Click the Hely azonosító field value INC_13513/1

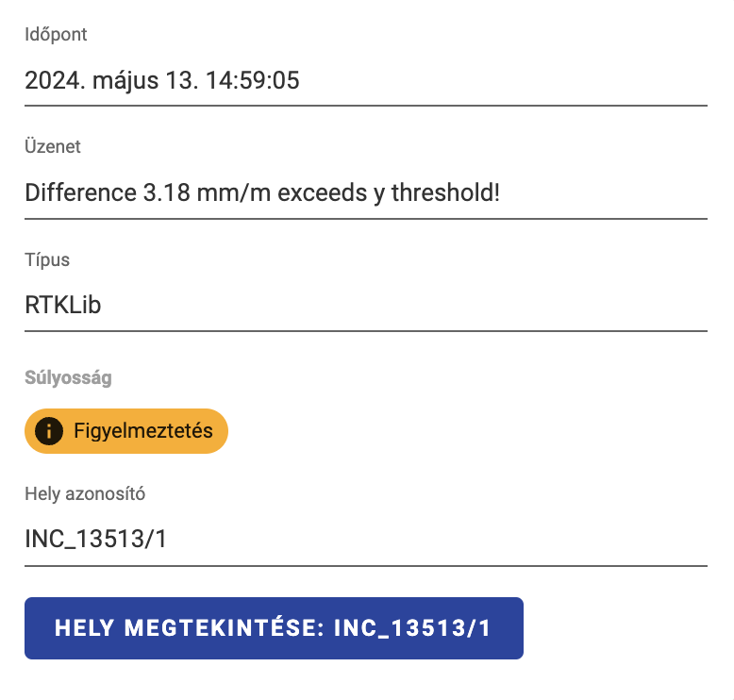[x=96, y=539]
